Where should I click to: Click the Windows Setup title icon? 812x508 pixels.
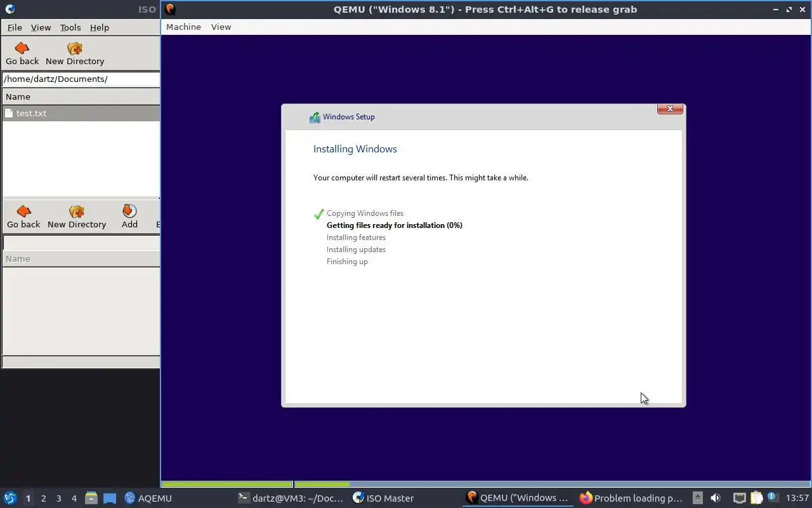(315, 117)
